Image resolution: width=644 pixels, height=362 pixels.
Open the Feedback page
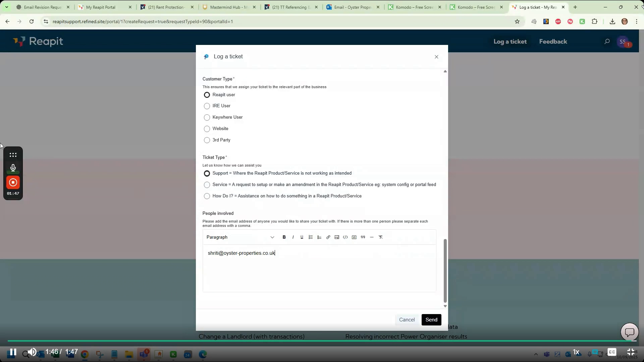tap(553, 41)
